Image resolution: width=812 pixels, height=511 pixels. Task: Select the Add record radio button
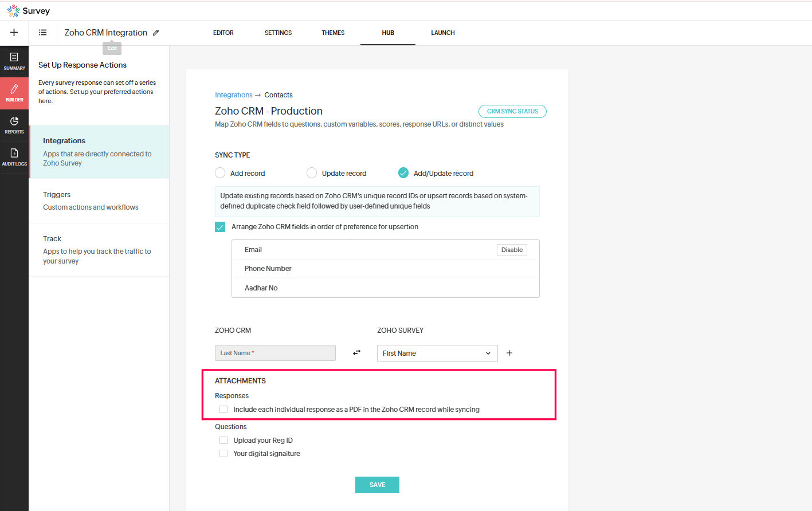[220, 173]
